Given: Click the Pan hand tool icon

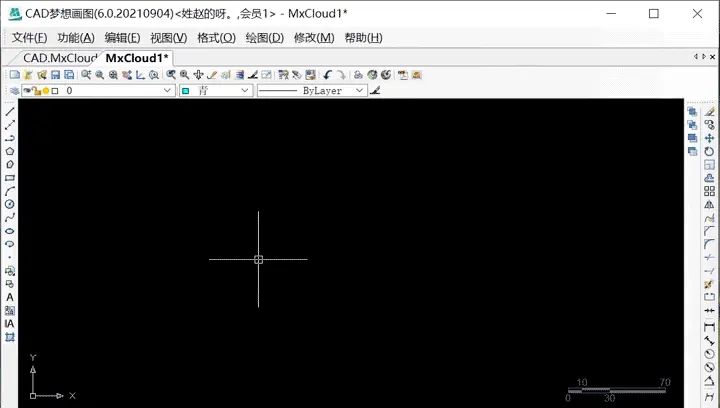Looking at the screenshot, I should coord(198,75).
